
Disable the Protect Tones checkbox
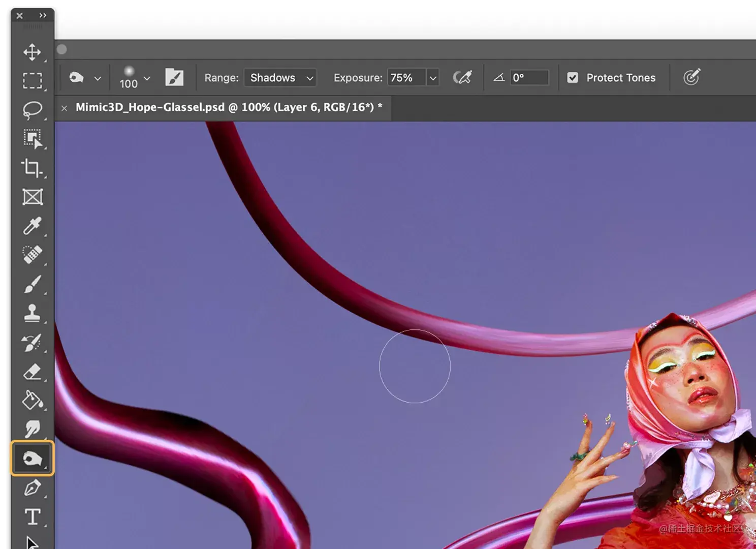click(573, 77)
